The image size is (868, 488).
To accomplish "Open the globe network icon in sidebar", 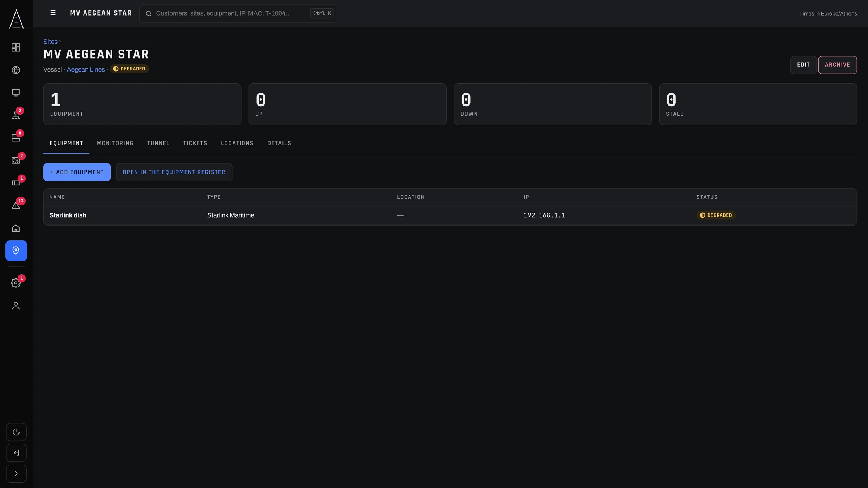I will click(x=16, y=70).
